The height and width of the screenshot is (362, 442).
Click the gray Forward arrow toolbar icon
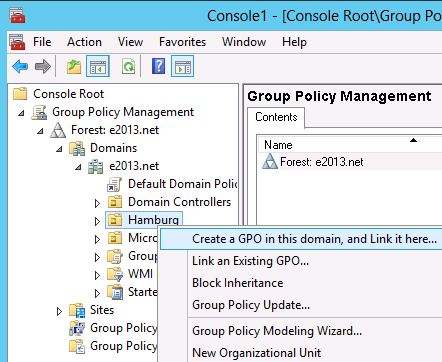pyautogui.click(x=43, y=66)
